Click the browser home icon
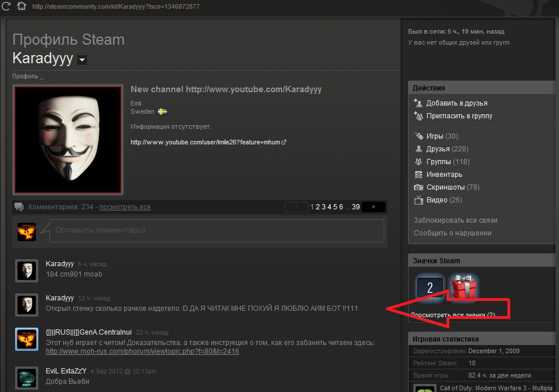 coord(21,6)
